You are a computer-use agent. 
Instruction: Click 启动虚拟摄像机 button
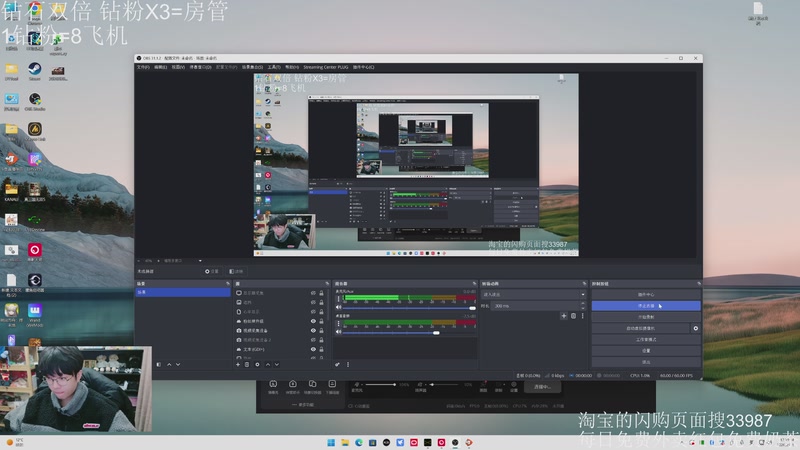641,329
